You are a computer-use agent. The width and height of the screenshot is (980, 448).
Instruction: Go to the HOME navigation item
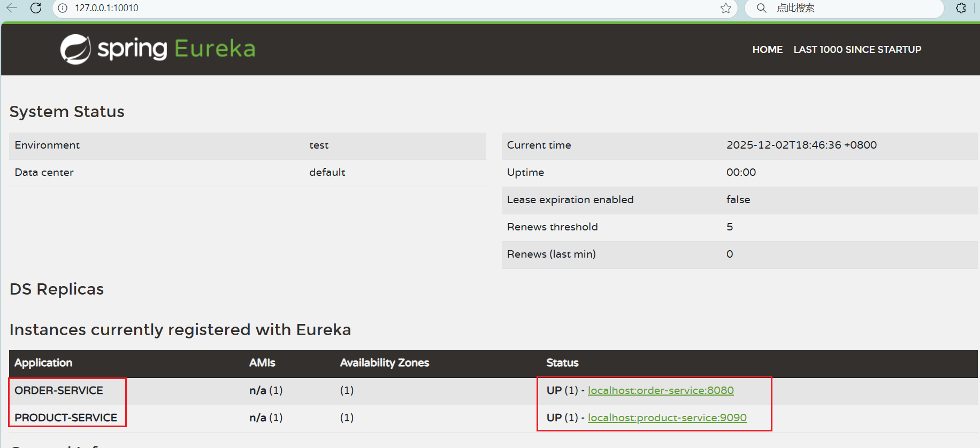click(767, 50)
